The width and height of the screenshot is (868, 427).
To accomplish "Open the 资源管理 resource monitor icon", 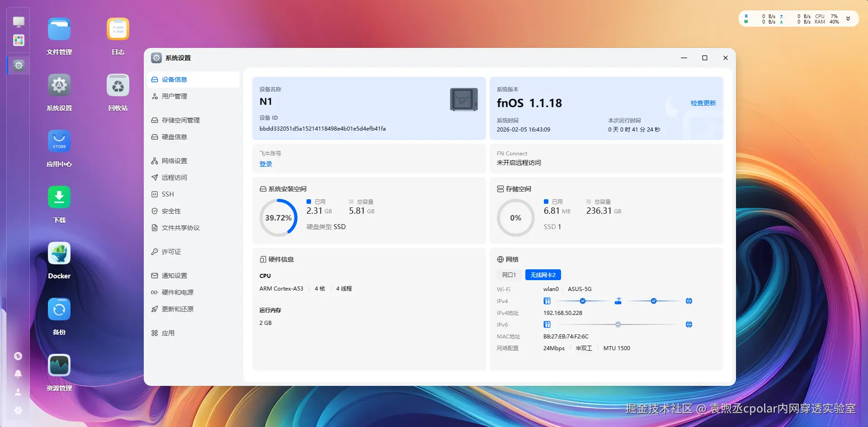I will pos(59,366).
